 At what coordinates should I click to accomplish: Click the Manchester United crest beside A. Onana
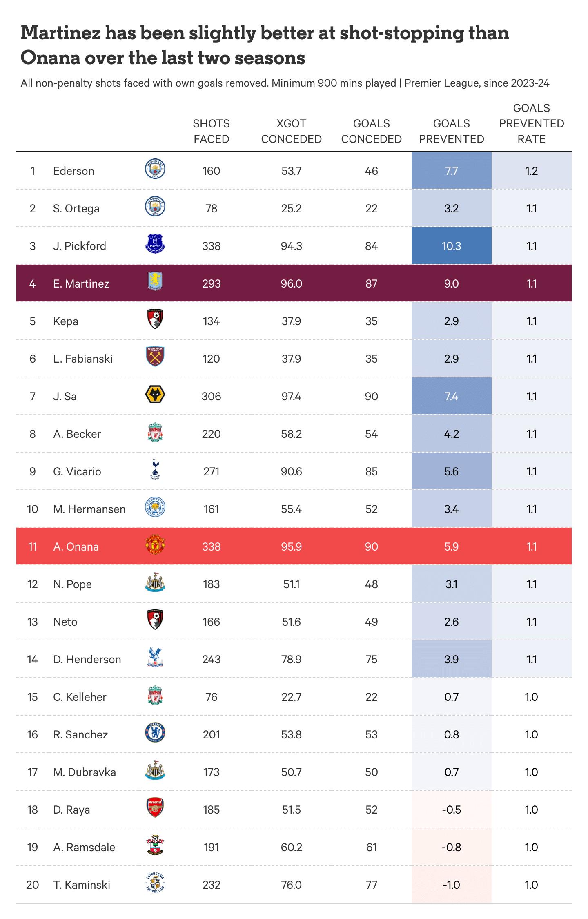coord(155,545)
